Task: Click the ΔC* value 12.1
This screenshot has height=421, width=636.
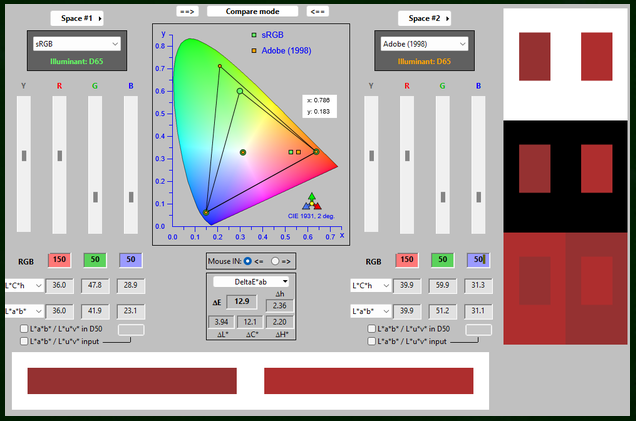Action: pyautogui.click(x=250, y=322)
